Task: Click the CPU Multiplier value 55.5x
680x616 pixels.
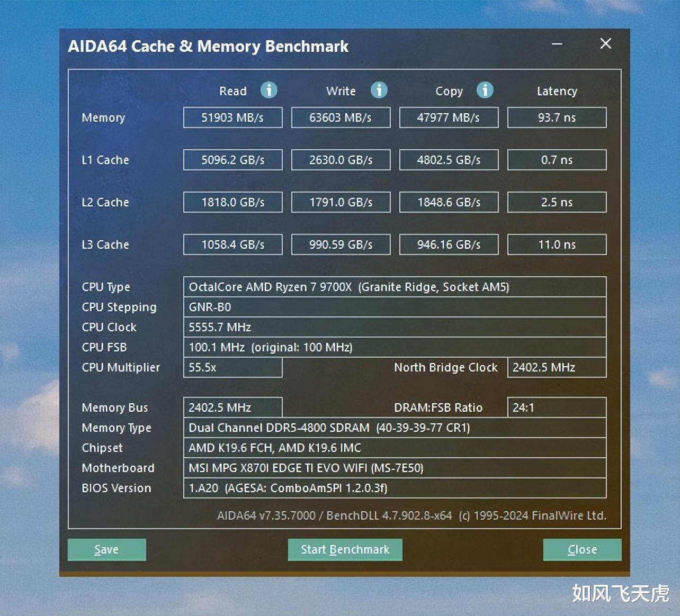Action: tap(233, 367)
